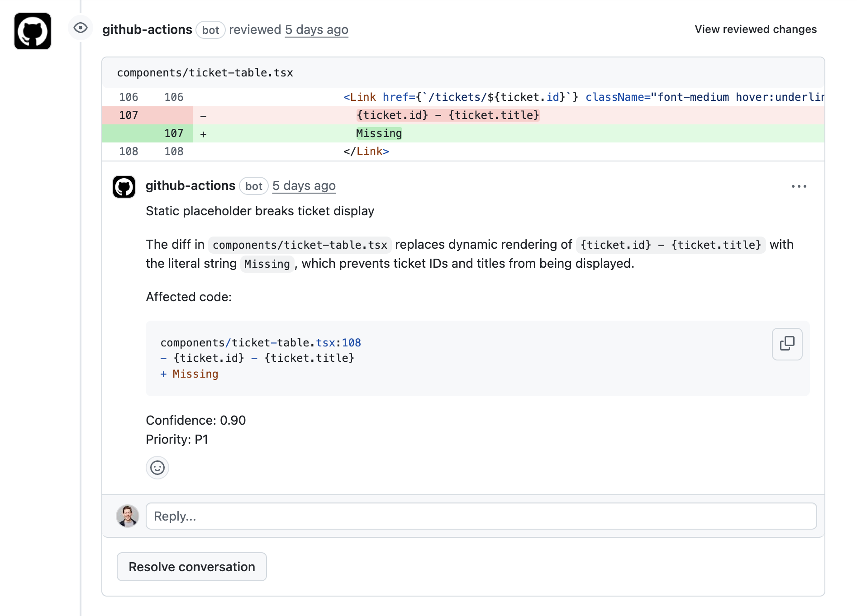Click the components/ticket-table.tsx file header

pyautogui.click(x=205, y=72)
